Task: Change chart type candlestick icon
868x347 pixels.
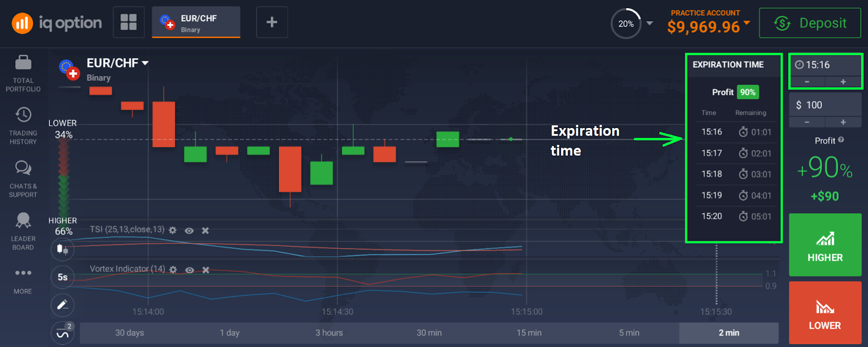Action: tap(62, 249)
